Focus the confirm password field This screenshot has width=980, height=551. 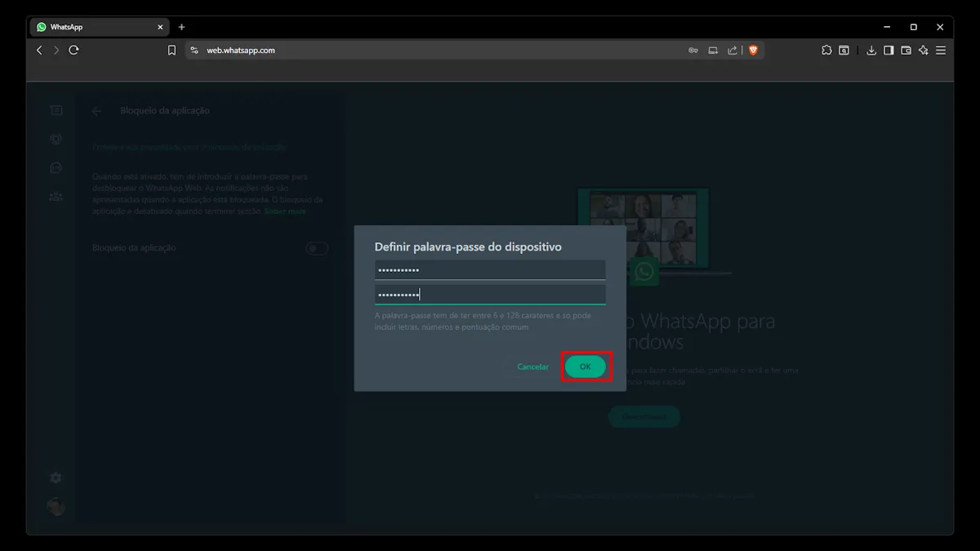[x=490, y=295]
